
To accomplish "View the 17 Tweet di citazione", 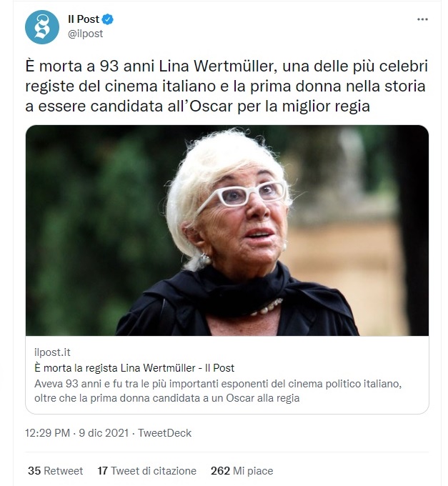I will point(147,471).
